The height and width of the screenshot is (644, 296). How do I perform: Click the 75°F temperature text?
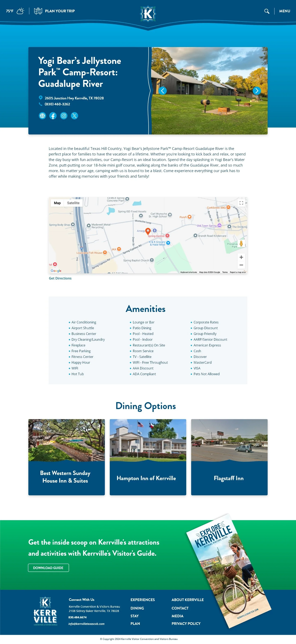(10, 11)
